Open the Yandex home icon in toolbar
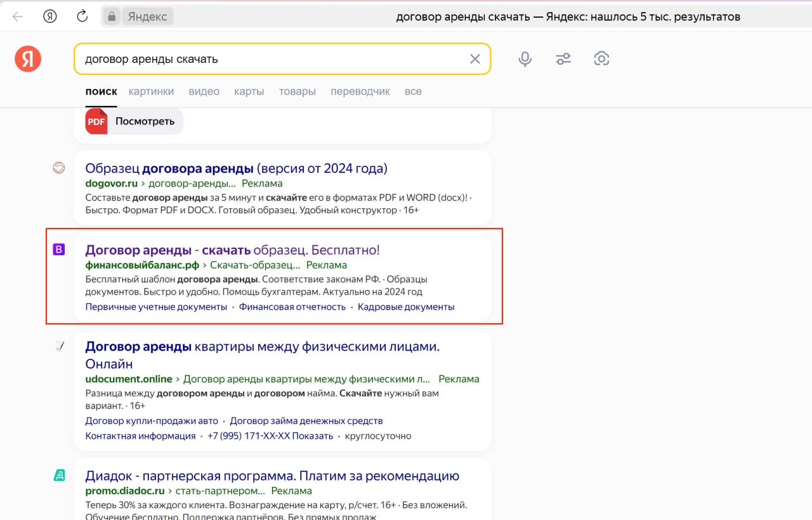Screen dimensions: 812x520 click(x=50, y=17)
